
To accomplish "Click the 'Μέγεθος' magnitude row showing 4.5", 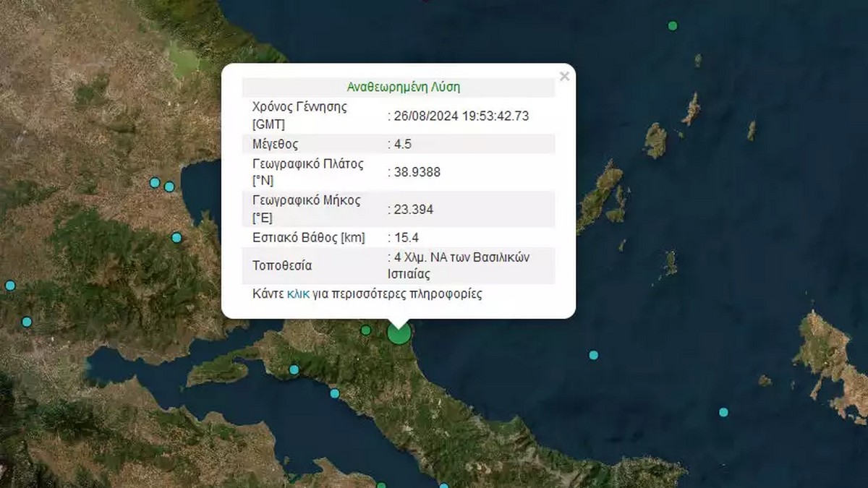I will pyautogui.click(x=399, y=144).
